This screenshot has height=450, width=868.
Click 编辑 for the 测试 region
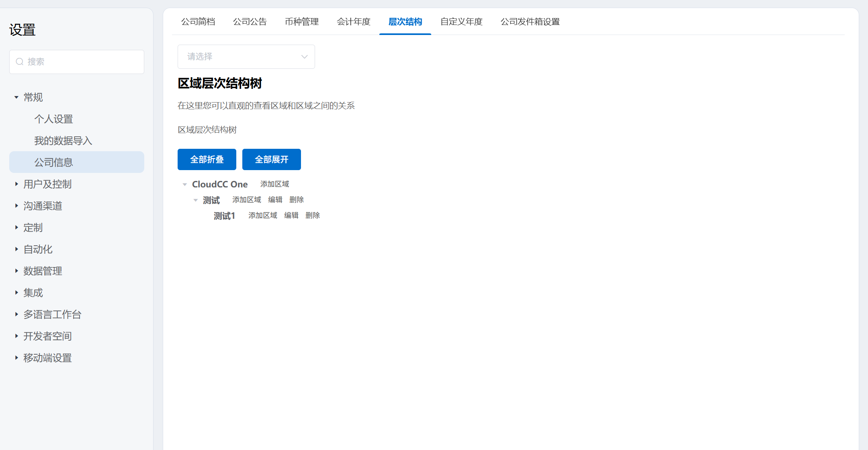tap(275, 200)
